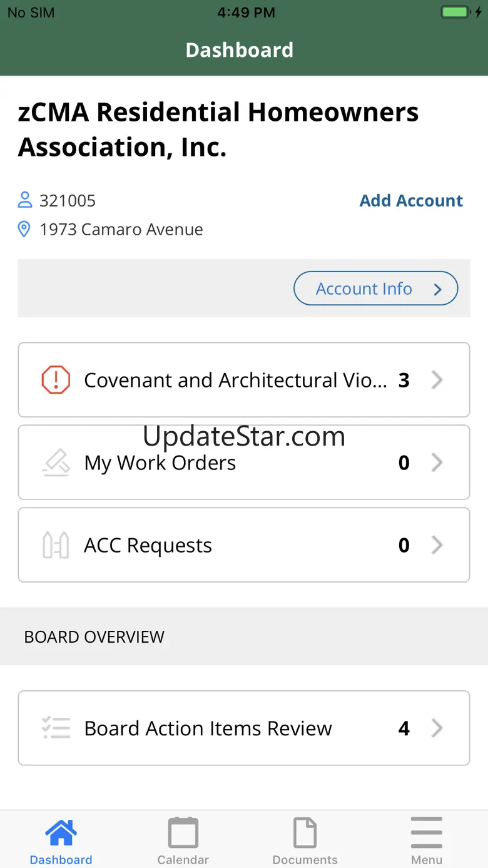Image resolution: width=488 pixels, height=868 pixels.
Task: Tap the account number person icon
Action: coord(24,200)
